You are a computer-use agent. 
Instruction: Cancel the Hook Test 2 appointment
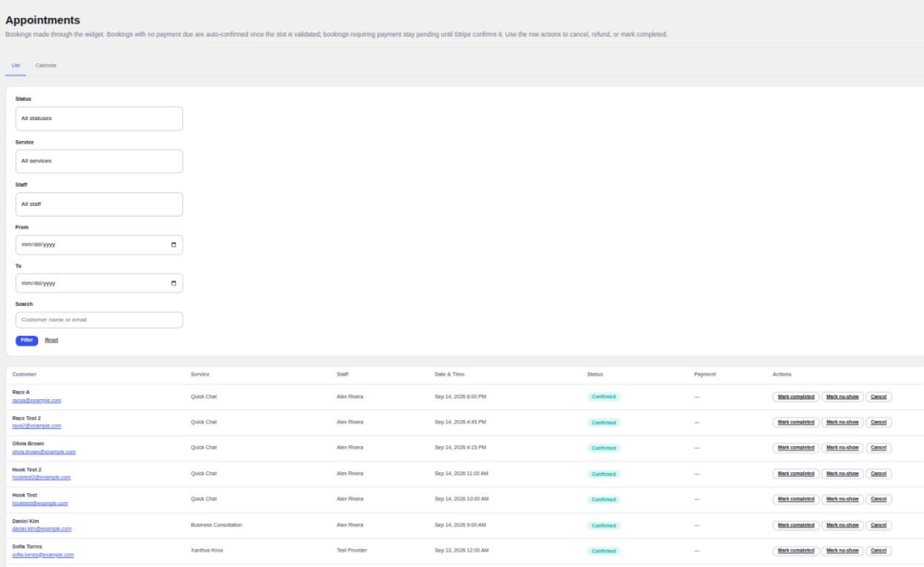(878, 474)
